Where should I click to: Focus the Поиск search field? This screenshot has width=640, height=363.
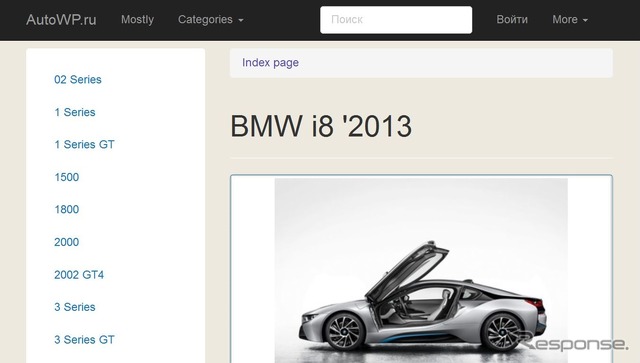click(x=396, y=20)
